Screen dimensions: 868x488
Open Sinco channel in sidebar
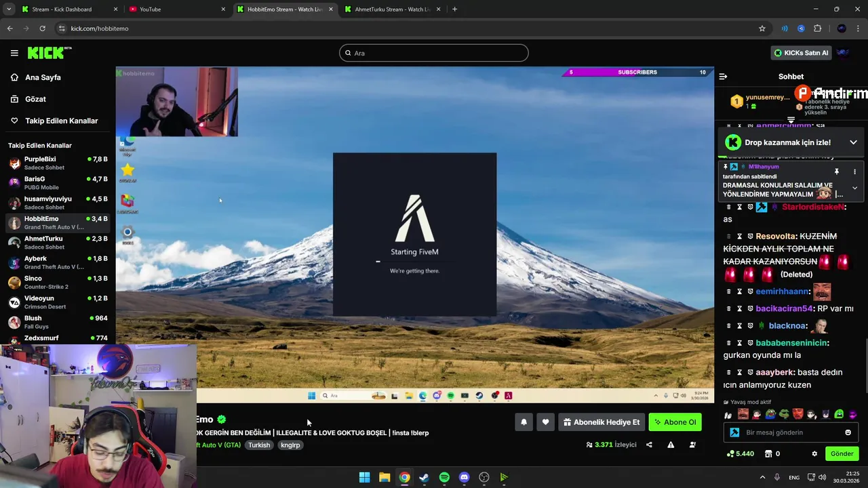[58, 282]
